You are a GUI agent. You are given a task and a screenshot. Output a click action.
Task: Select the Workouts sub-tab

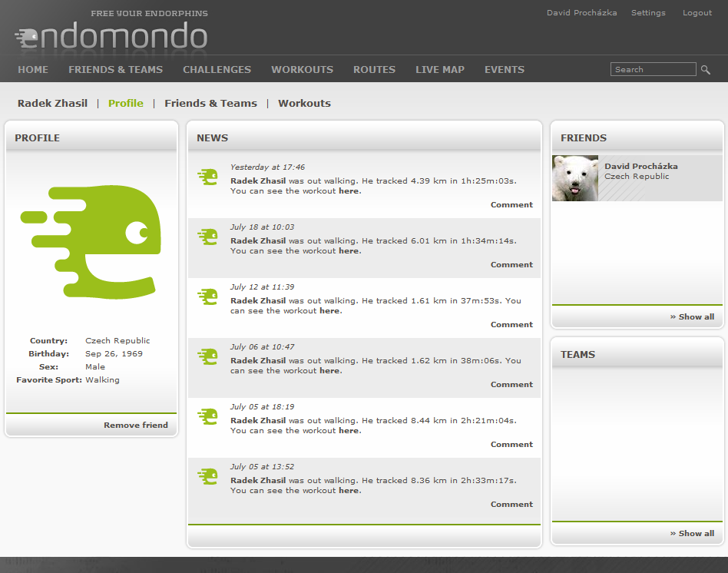(305, 103)
